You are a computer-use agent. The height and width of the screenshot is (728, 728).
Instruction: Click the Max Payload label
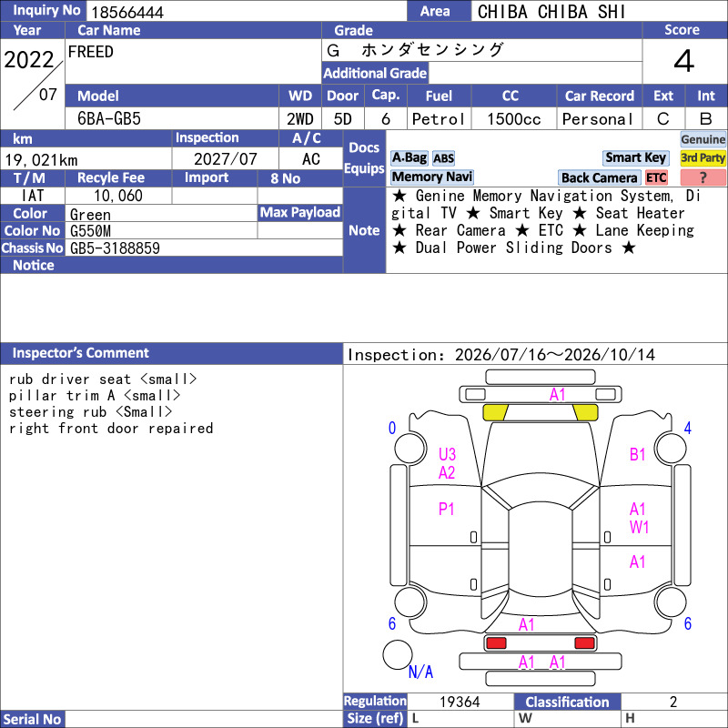300,213
